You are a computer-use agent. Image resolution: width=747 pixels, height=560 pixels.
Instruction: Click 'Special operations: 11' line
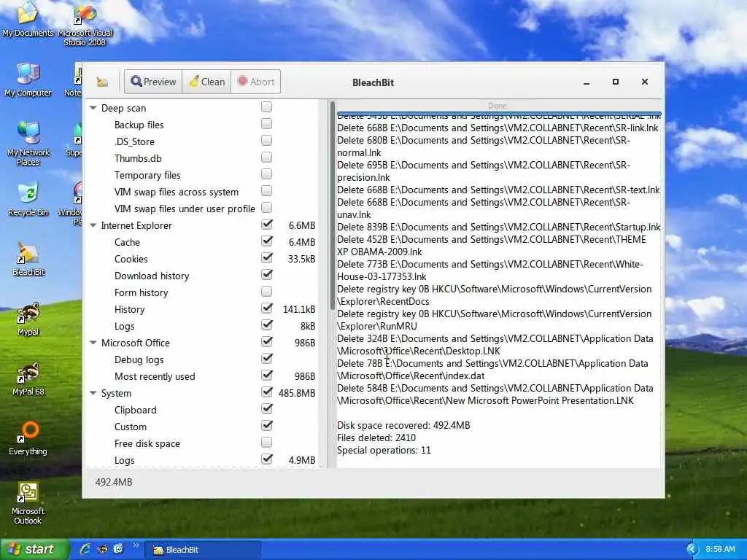tap(384, 450)
